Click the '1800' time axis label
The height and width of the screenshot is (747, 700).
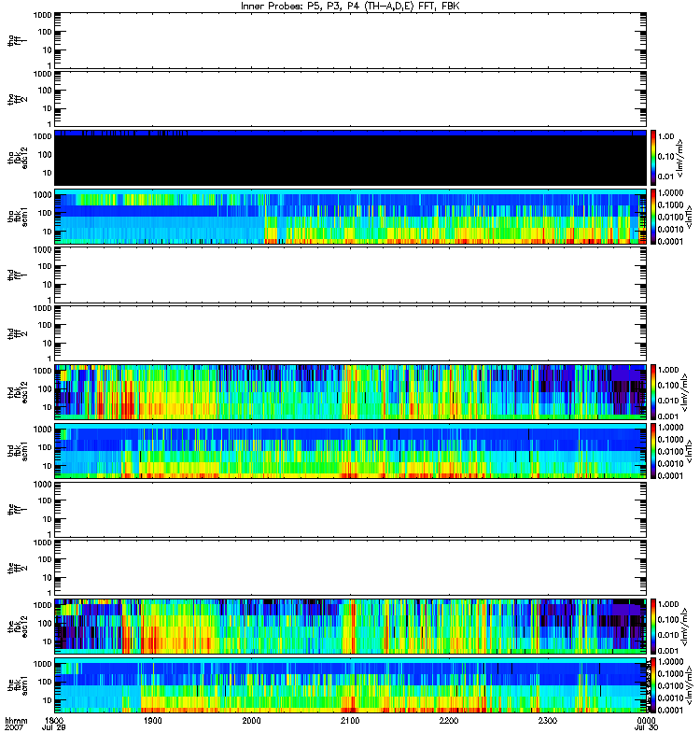click(54, 720)
